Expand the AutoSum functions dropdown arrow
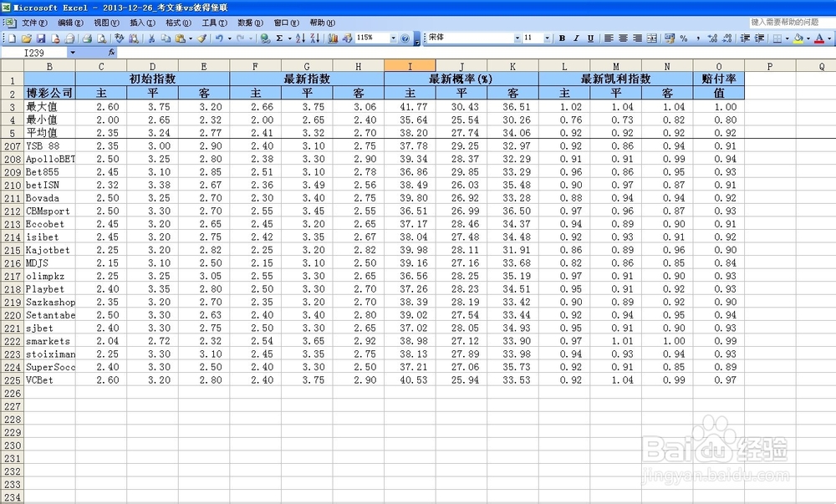836x504 pixels. 289,38
